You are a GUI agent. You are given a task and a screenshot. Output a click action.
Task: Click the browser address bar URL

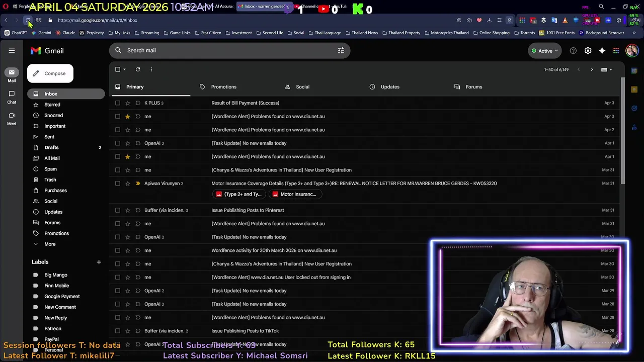[x=97, y=20]
